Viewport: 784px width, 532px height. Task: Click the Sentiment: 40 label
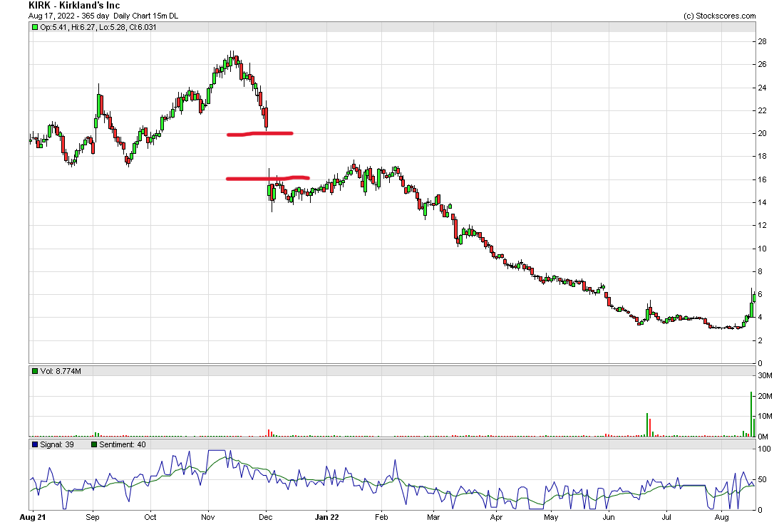[122, 444]
